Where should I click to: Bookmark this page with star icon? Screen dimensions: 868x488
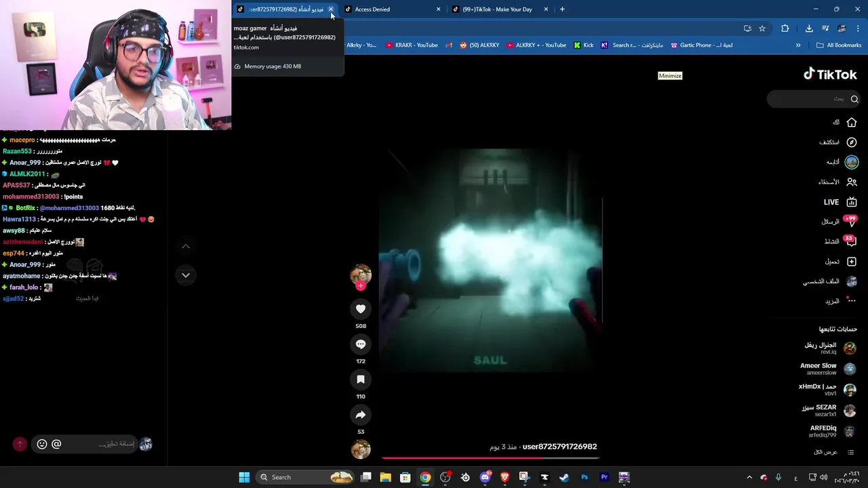click(x=762, y=28)
